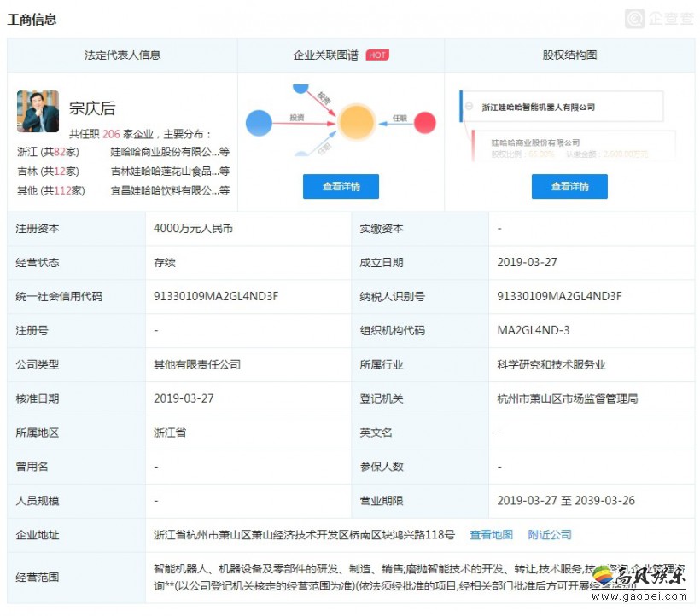Image resolution: width=700 pixels, height=616 pixels.
Task: Select the 经营范围 description text
Action: click(419, 578)
